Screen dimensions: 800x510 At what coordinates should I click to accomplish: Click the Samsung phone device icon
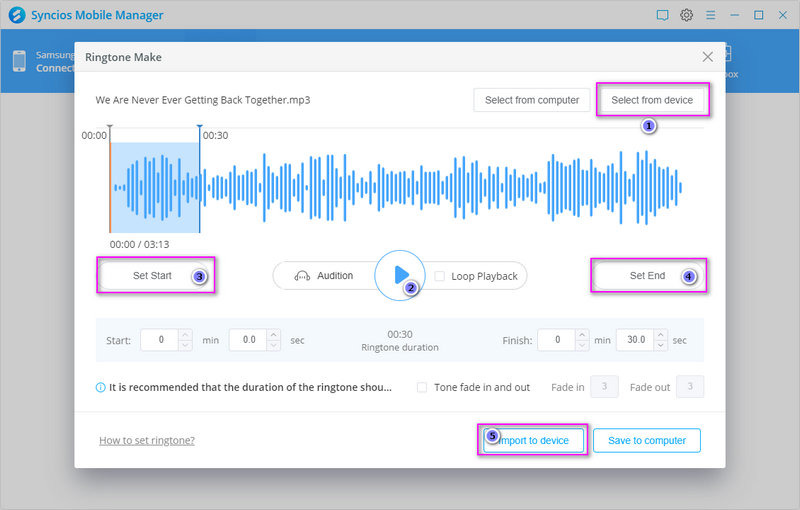click(x=19, y=61)
